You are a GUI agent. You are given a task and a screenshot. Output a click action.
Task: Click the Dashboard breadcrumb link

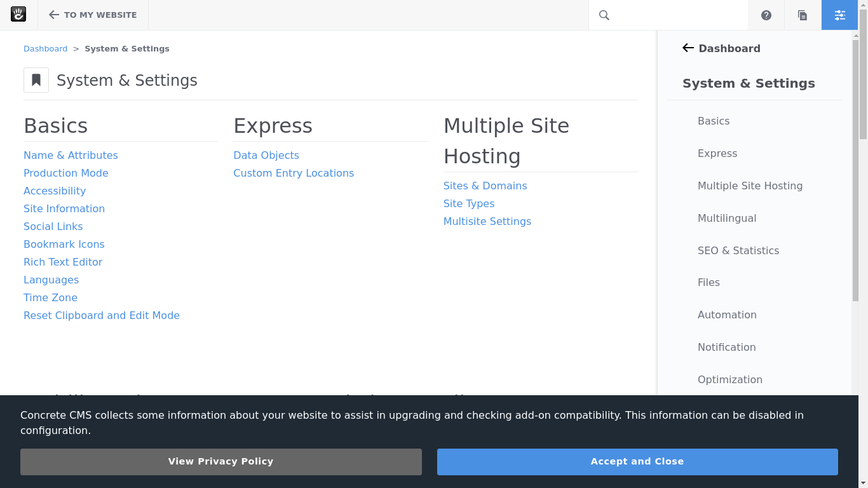coord(45,49)
